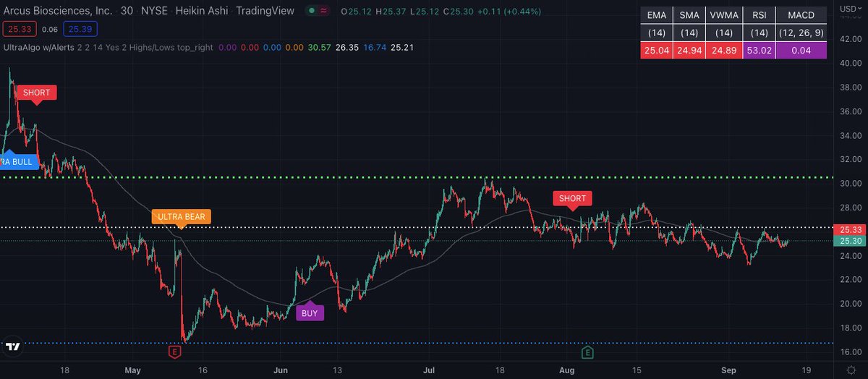Click the MACD column header in the table
Image resolution: width=868 pixels, height=379 pixels.
click(801, 16)
